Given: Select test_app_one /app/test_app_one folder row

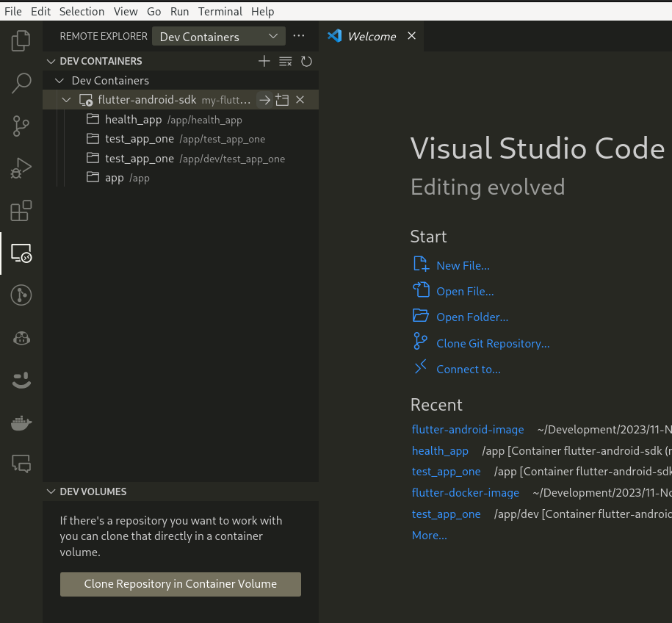Looking at the screenshot, I should point(181,139).
